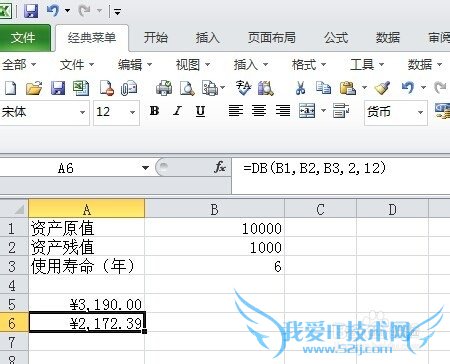
Task: Open the Undo dropdown in classic toolbar
Action: click(x=423, y=88)
